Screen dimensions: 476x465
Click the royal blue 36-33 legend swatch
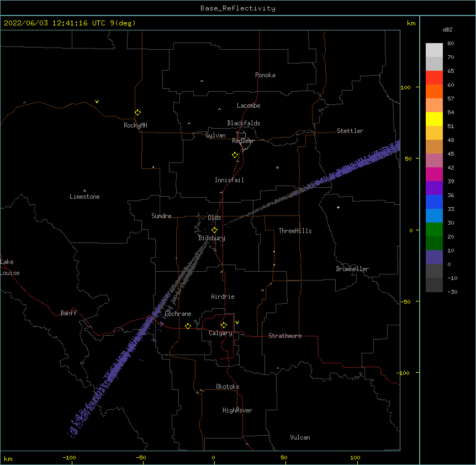click(434, 202)
